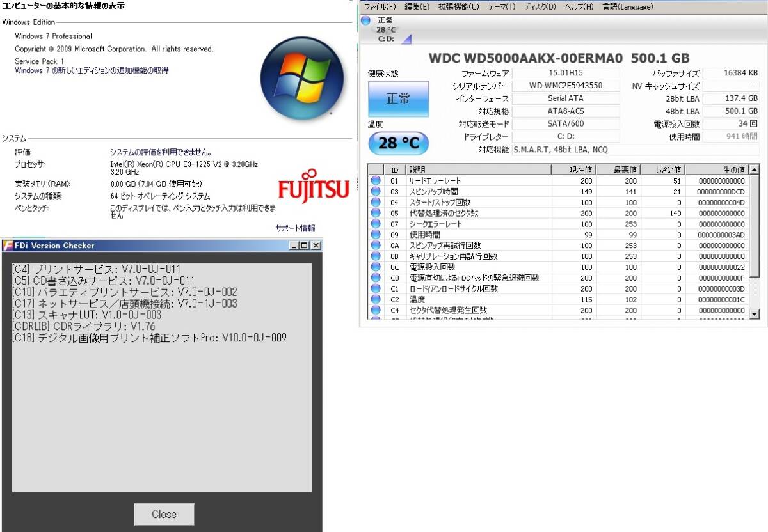Image resolution: width=768 pixels, height=532 pixels.
Task: Click the Fujitsu logo
Action: point(314,185)
